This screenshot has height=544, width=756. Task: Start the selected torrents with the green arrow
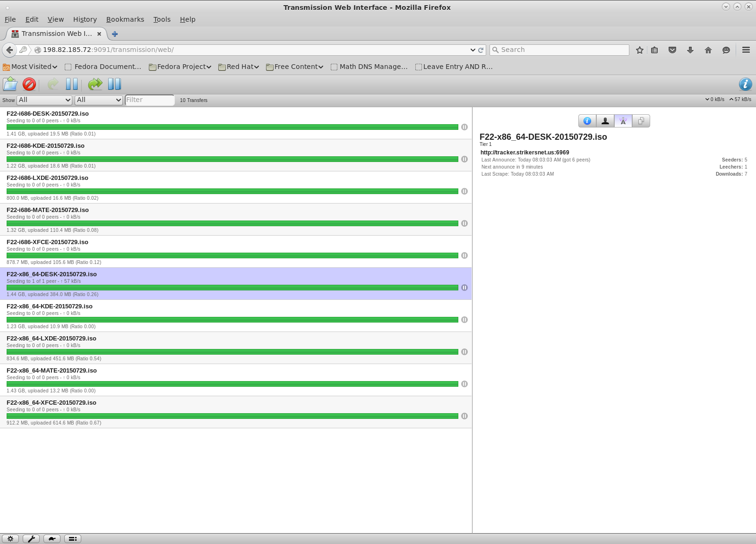point(53,84)
